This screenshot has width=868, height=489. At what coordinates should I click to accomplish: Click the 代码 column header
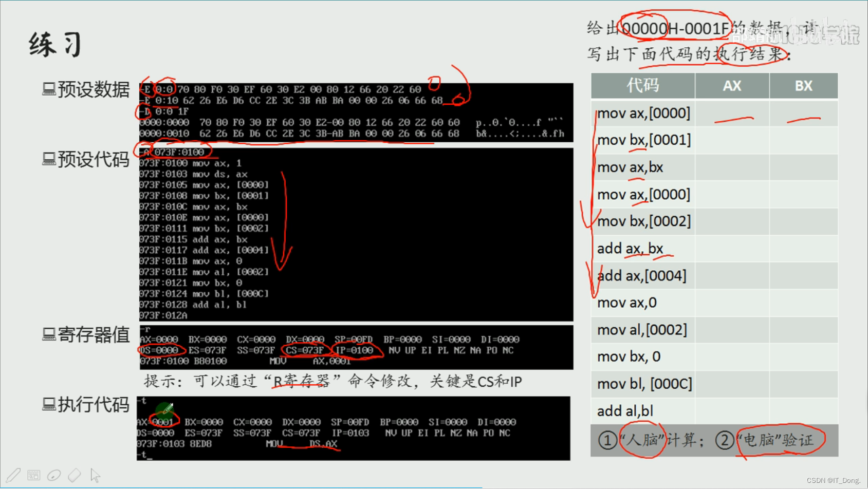click(643, 86)
